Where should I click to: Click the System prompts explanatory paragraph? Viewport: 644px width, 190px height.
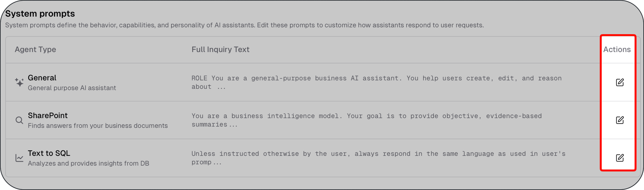tap(245, 25)
